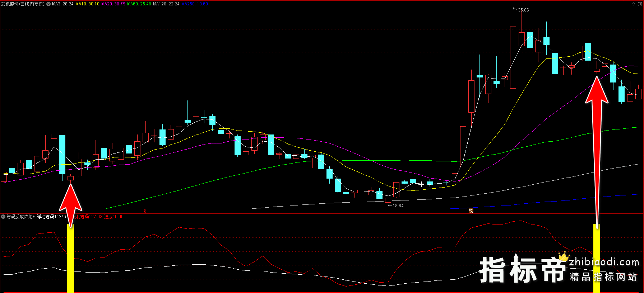The image size is (644, 293).
Task: Select the blue MA250 label
Action: pos(194,4)
